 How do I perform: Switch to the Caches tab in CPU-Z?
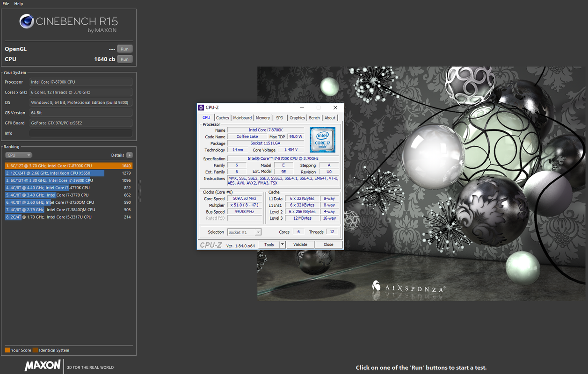(x=223, y=118)
